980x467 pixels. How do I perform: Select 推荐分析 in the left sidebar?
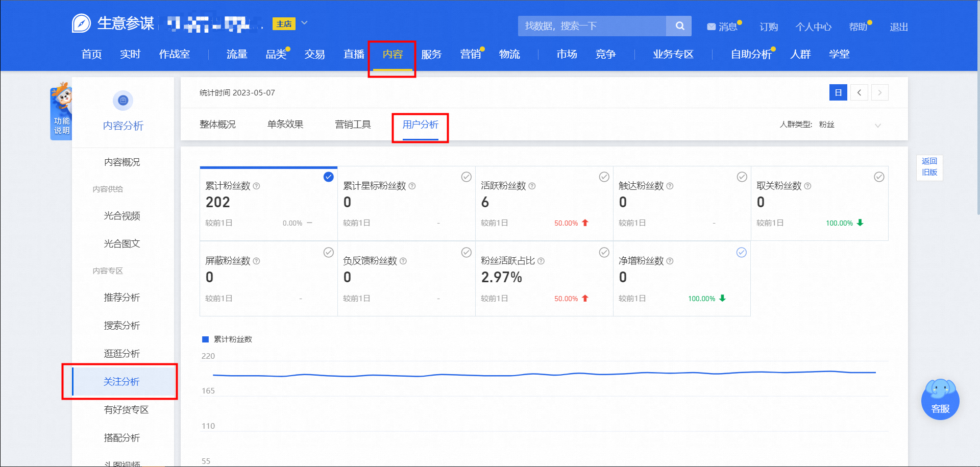(x=123, y=298)
